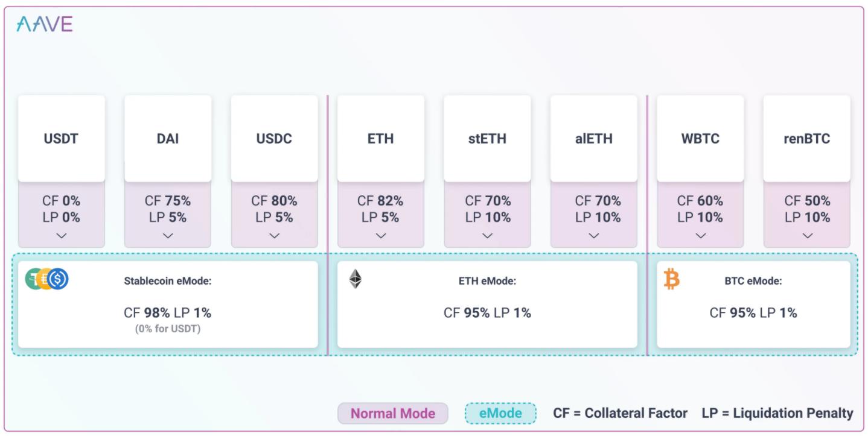Viewport: 868px width, 436px height.
Task: Click the stablecoin trio icon
Action: pyautogui.click(x=47, y=279)
